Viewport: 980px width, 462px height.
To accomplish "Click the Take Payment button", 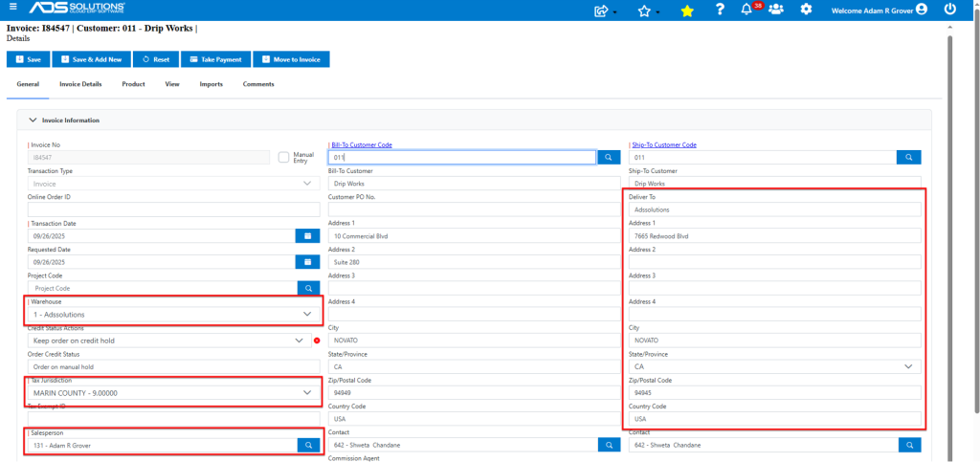I will tap(215, 59).
